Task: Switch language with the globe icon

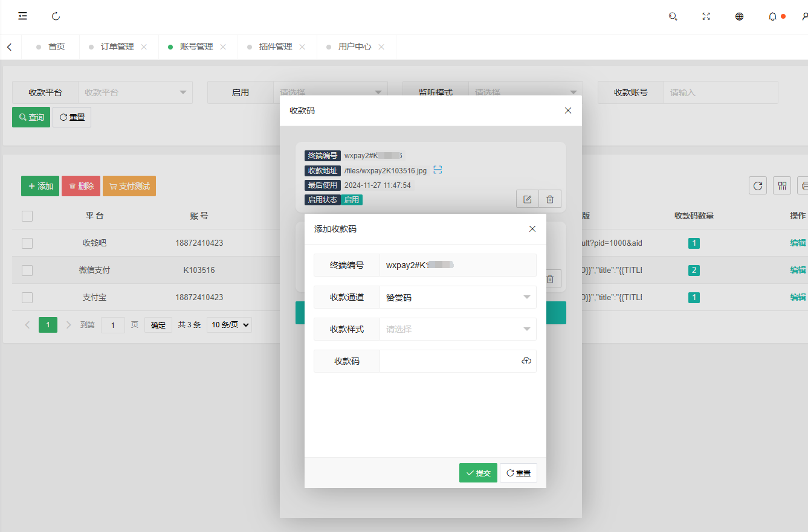Action: (x=739, y=16)
